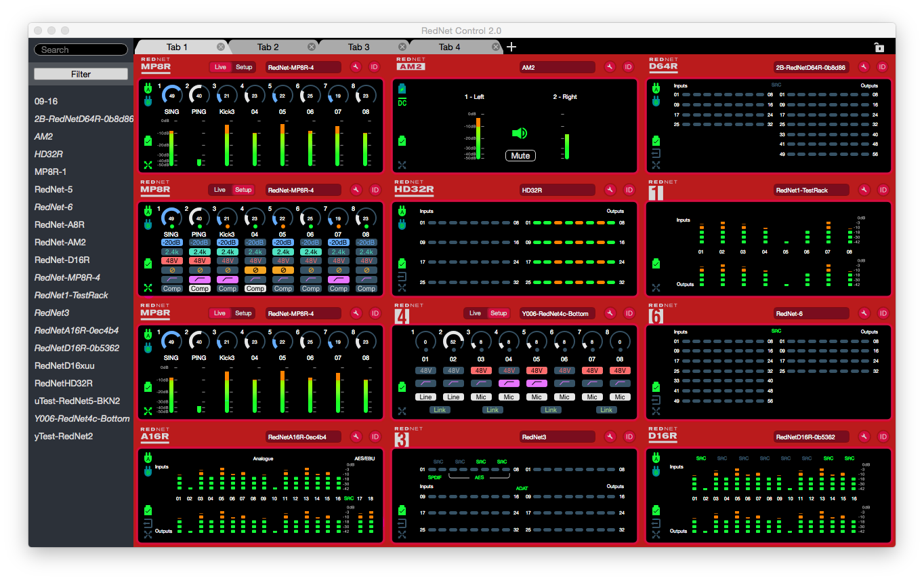Open wrench settings for RedNetD16R-0b5362

(864, 437)
